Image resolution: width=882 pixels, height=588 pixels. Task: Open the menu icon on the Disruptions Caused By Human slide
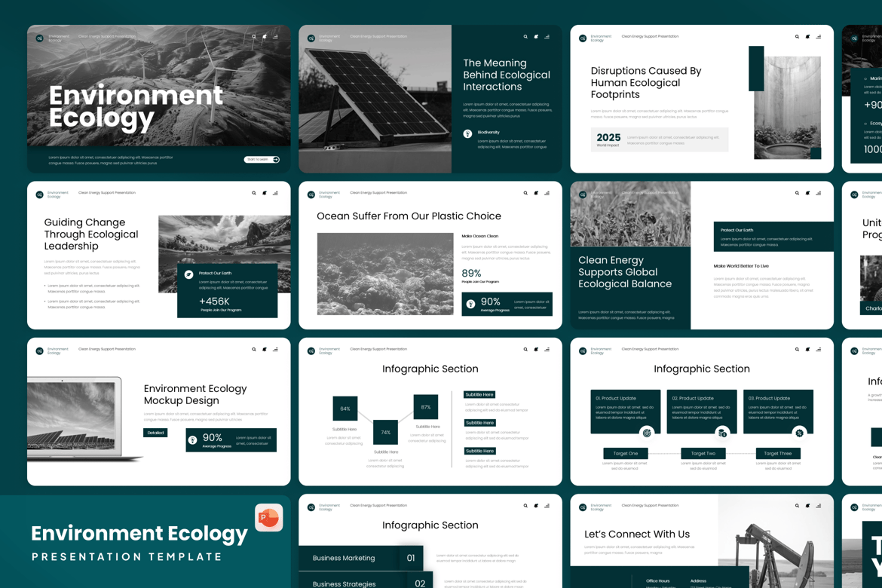coord(819,37)
